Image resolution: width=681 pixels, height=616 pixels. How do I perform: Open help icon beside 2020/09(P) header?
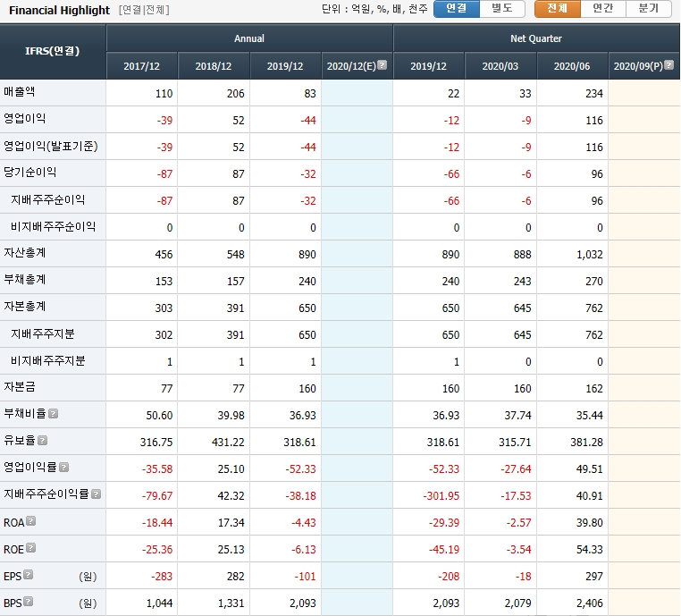coord(668,65)
